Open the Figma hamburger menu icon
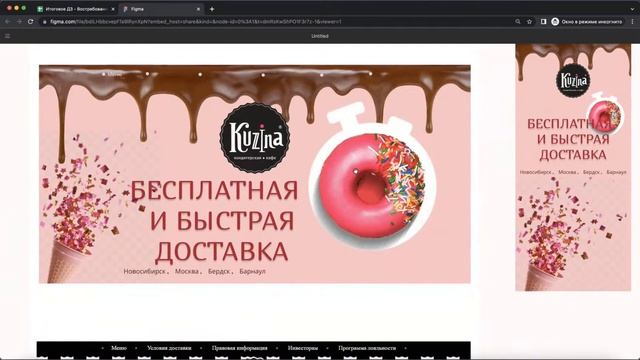Viewport: 640px width, 360px height. [x=7, y=36]
